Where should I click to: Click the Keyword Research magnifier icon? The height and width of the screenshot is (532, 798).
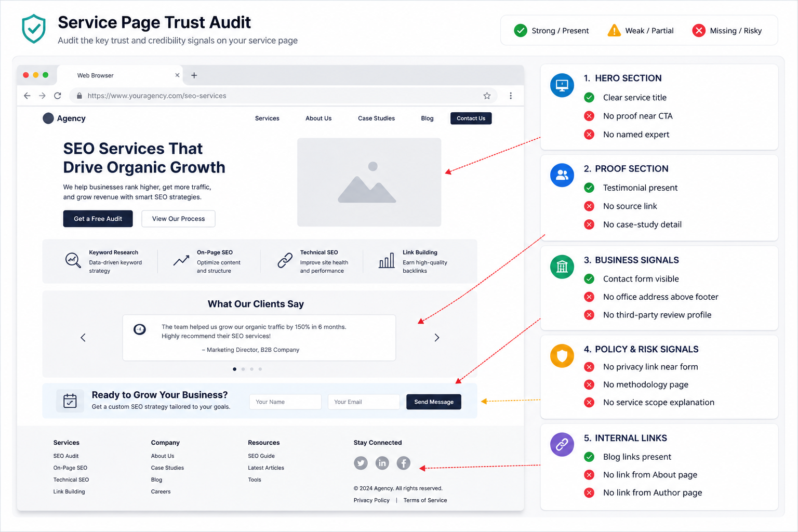pos(73,260)
